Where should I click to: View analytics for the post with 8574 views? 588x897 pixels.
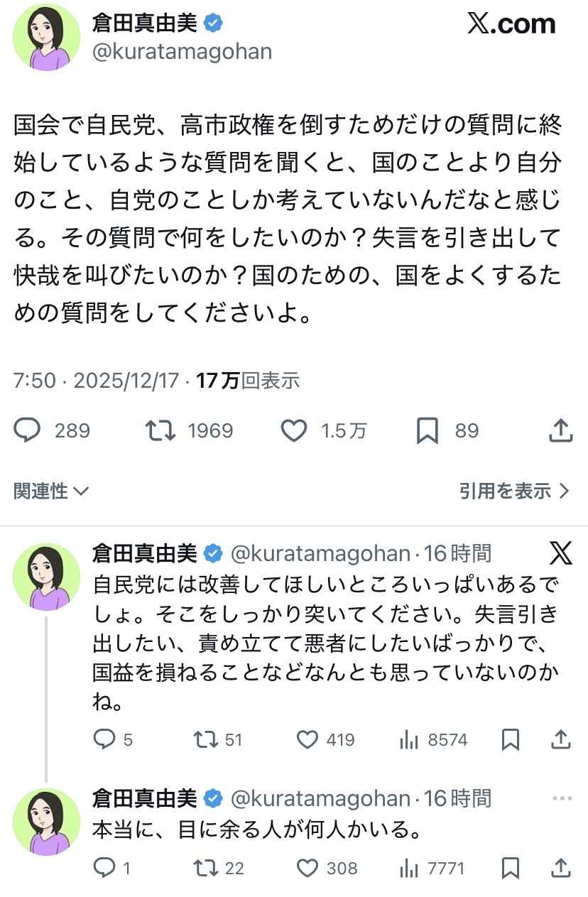408,740
